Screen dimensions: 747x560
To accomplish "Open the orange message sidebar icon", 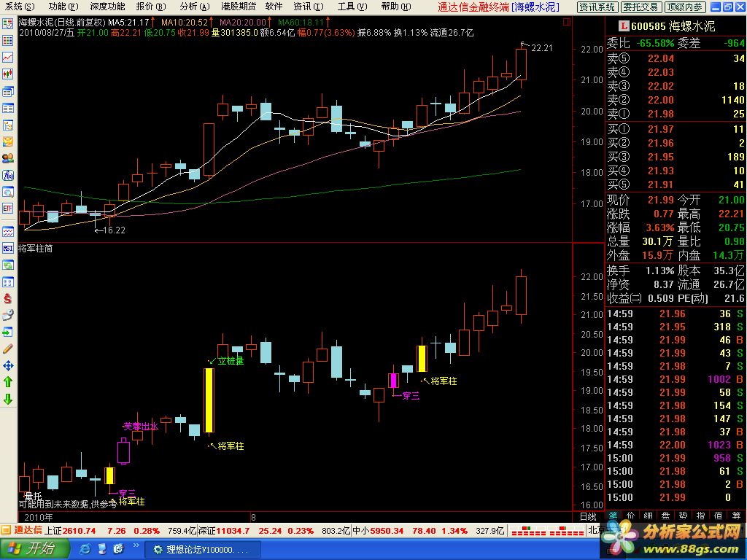I will click(x=7, y=141).
